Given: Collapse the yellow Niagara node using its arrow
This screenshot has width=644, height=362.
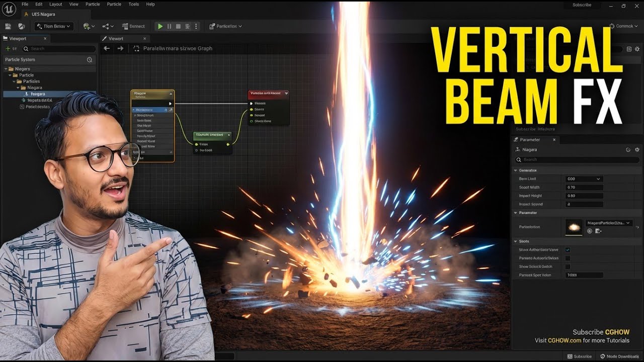Looking at the screenshot, I should pyautogui.click(x=171, y=94).
